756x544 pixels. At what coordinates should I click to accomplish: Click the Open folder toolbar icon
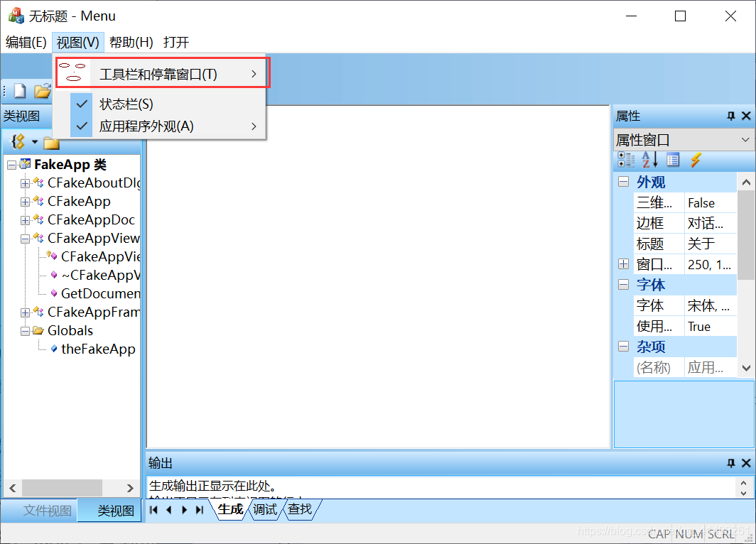[43, 91]
